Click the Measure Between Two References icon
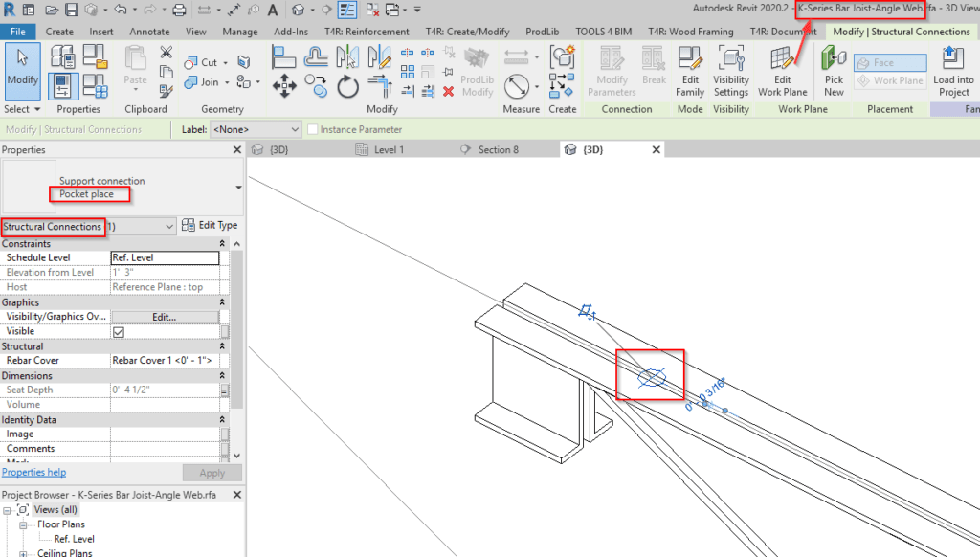The height and width of the screenshot is (557, 980). [516, 57]
